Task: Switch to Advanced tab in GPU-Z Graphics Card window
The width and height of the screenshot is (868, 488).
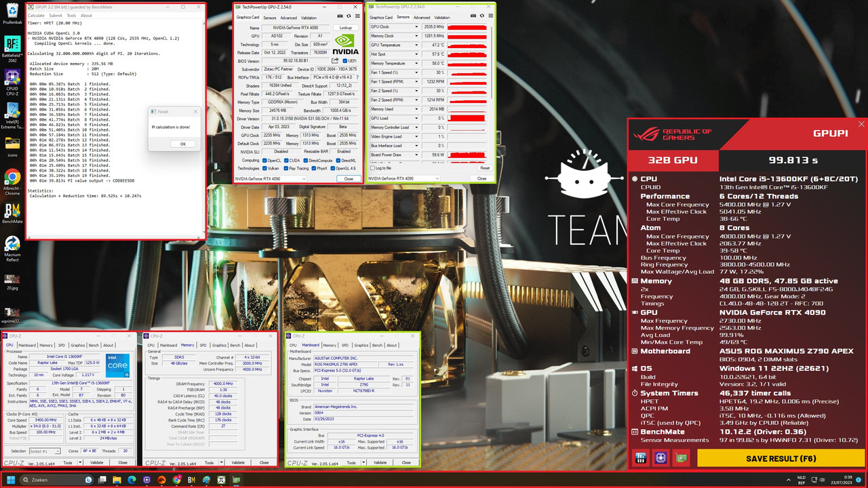Action: tap(288, 18)
